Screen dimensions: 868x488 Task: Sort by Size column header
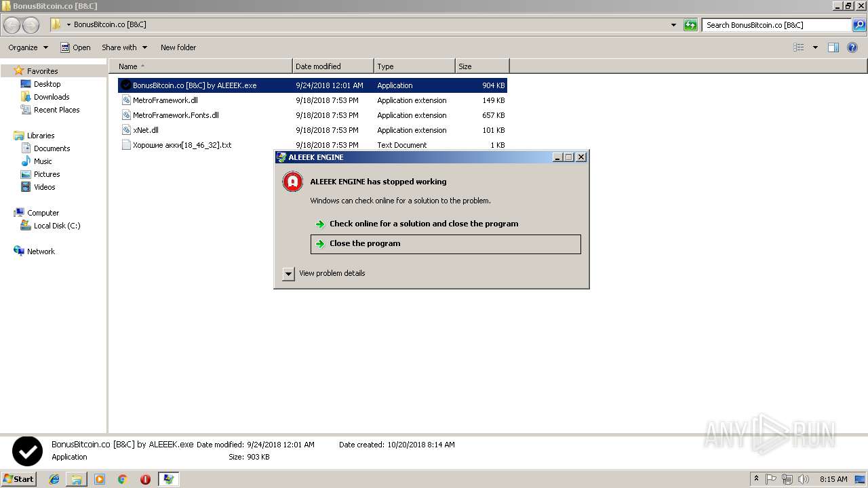(482, 66)
